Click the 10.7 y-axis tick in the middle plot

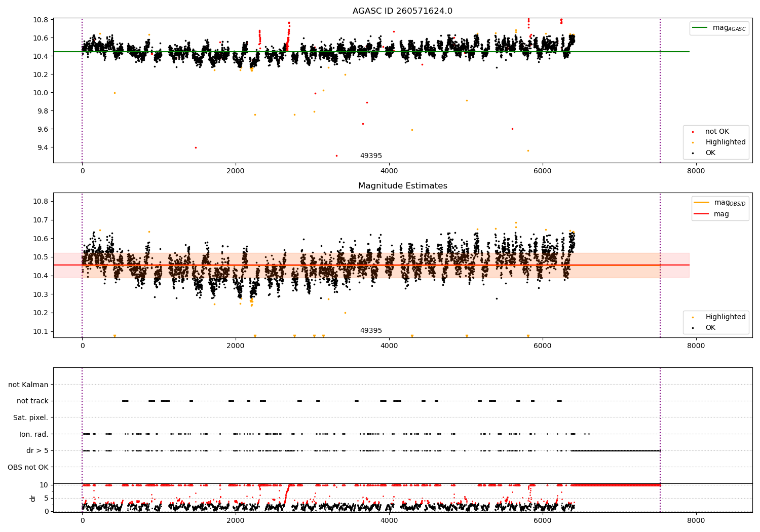[40, 220]
